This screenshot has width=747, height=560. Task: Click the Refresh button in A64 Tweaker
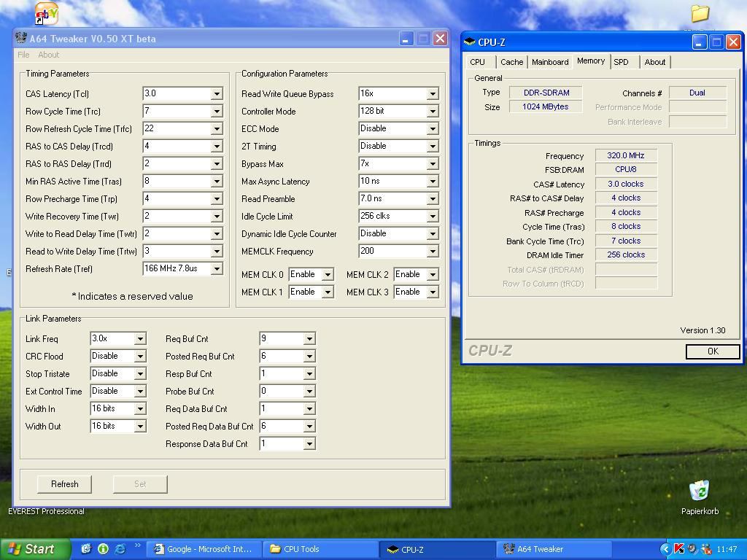tap(64, 484)
